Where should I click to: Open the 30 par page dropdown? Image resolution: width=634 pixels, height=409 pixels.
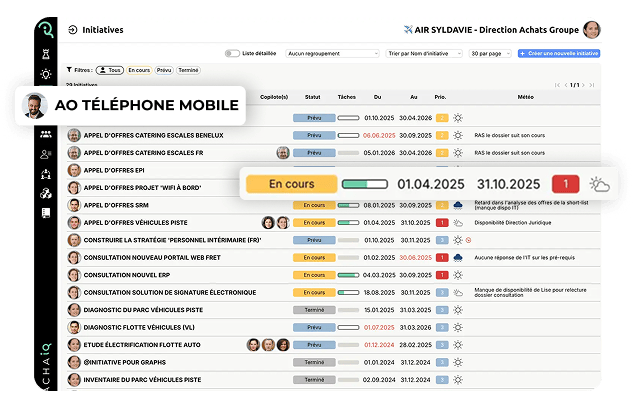tap(491, 53)
